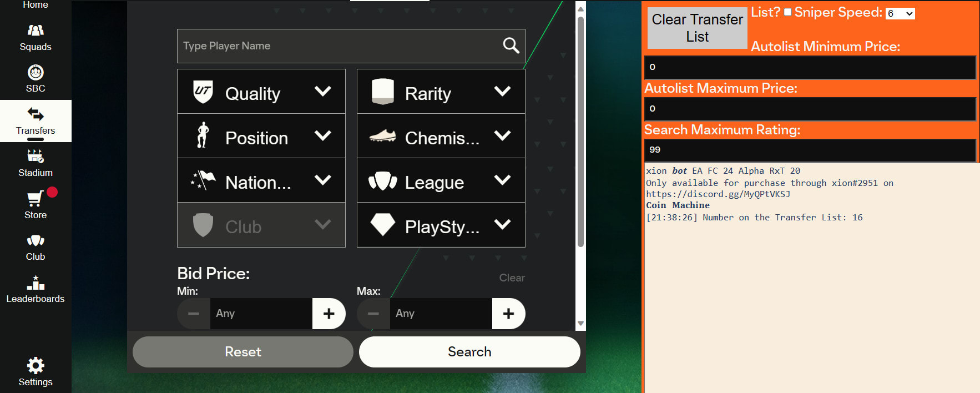The image size is (980, 393).
Task: Expand the Nationality filter chevron
Action: 323,180
